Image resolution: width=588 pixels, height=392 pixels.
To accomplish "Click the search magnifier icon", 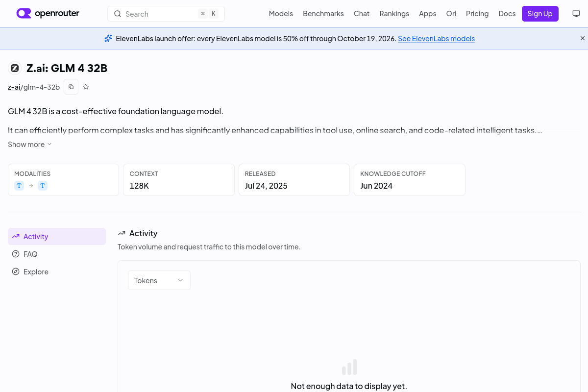I will click(118, 14).
